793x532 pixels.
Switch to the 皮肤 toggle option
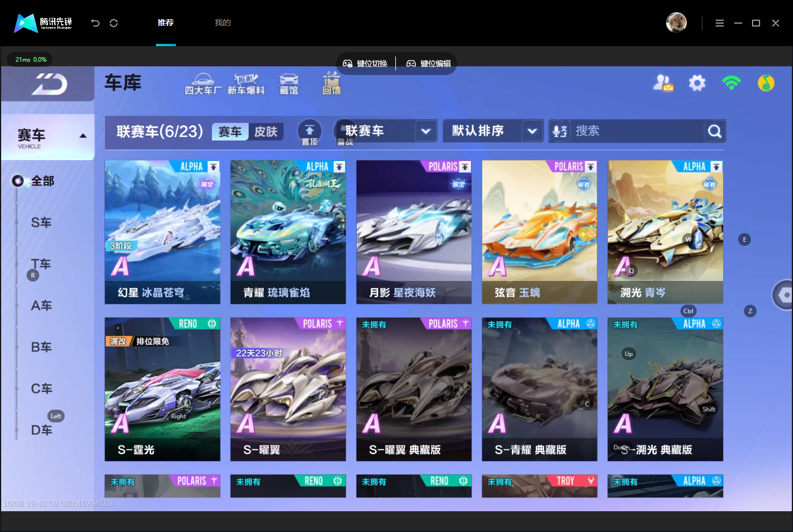click(x=266, y=132)
